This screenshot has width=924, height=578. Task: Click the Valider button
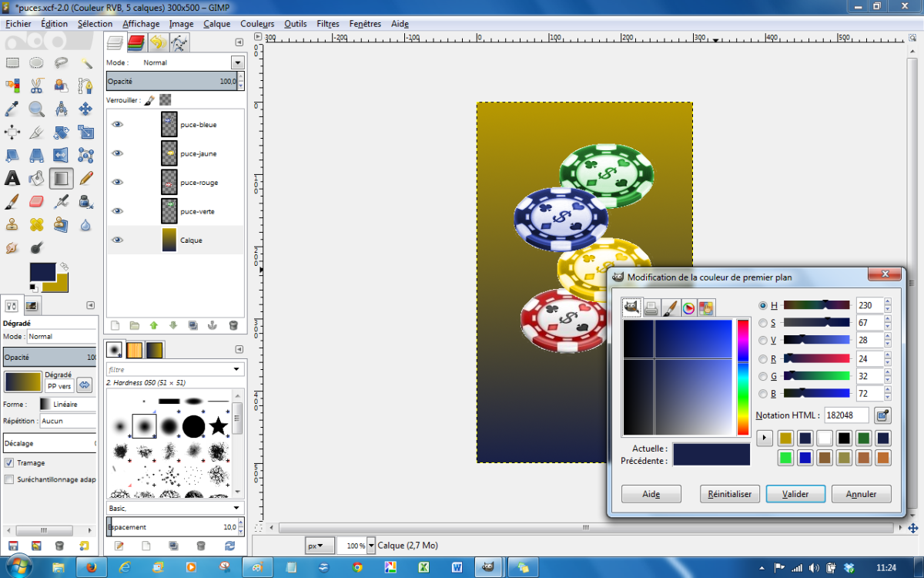[795, 494]
